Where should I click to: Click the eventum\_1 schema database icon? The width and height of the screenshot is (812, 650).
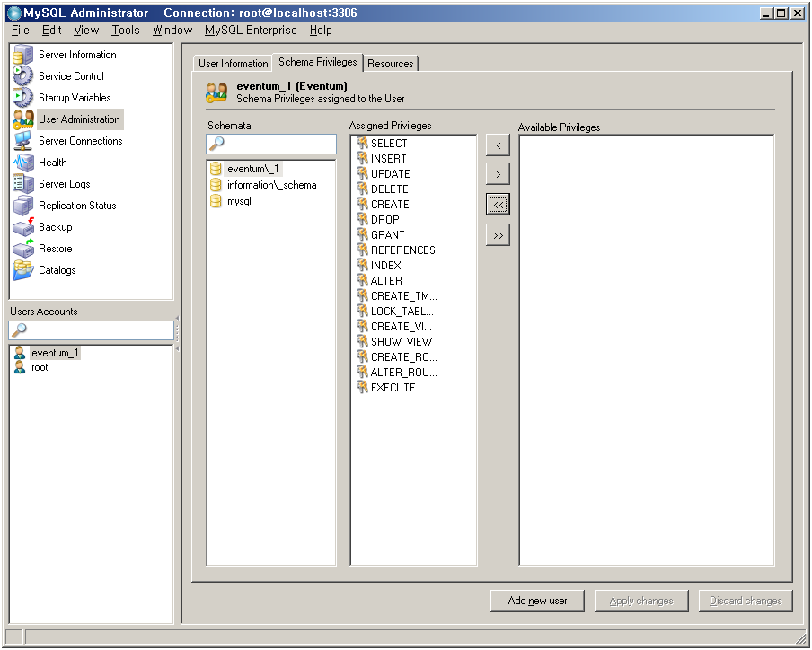tap(216, 169)
